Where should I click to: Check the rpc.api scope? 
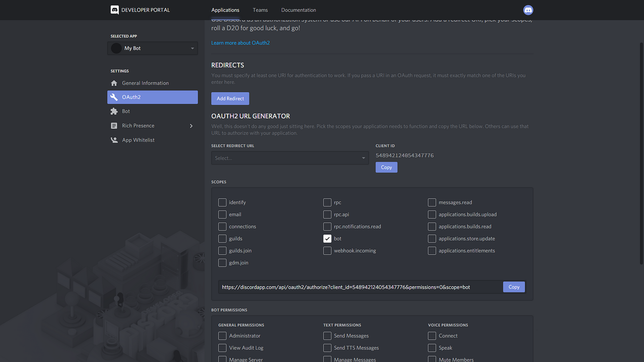327,214
